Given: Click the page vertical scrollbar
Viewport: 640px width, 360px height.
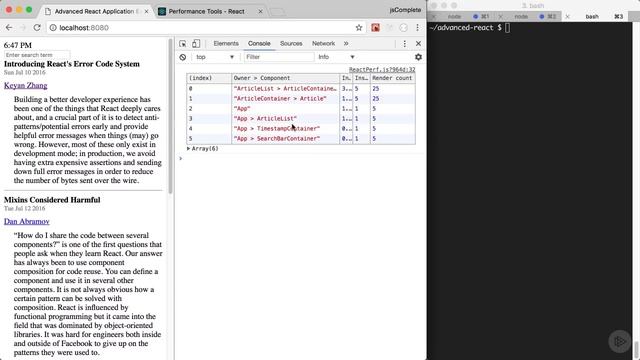Looking at the screenshot, I should (x=170, y=116).
